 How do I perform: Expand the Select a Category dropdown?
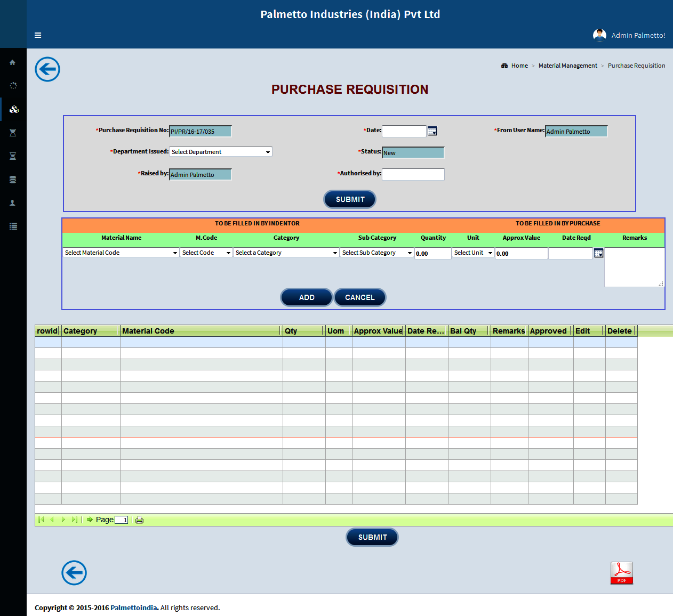tap(286, 253)
